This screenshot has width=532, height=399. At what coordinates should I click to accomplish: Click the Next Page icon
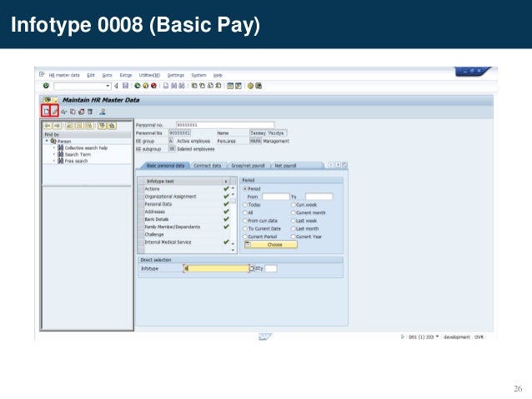pos(210,86)
